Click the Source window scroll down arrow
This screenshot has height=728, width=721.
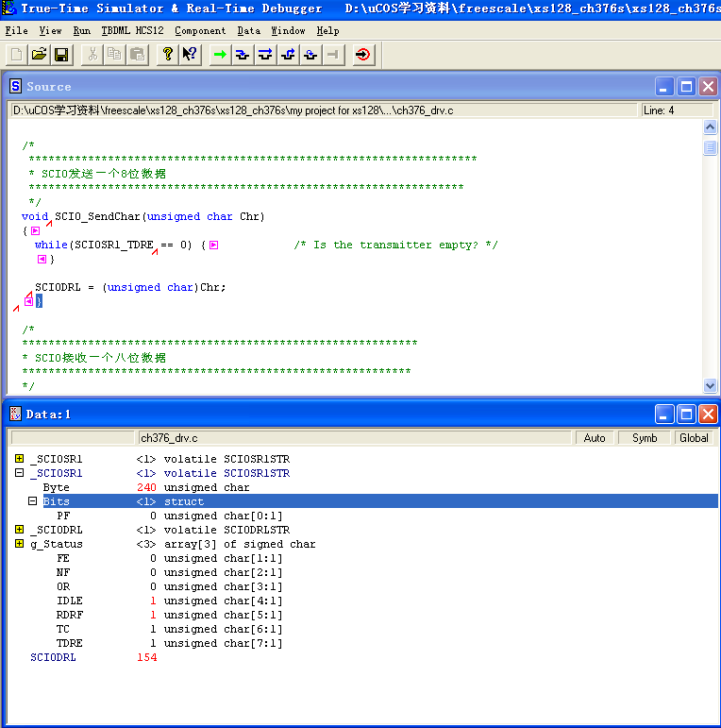(710, 385)
